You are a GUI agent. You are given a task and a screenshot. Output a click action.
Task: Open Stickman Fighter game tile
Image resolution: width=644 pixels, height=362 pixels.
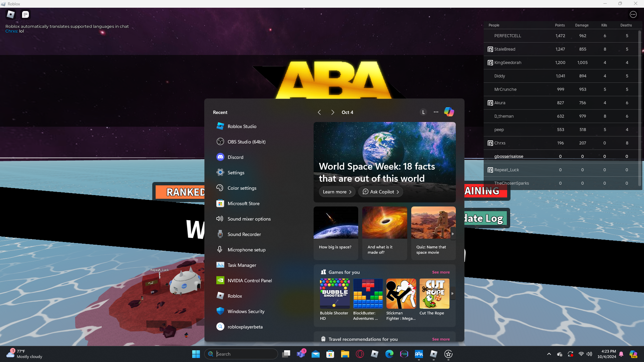pyautogui.click(x=401, y=300)
